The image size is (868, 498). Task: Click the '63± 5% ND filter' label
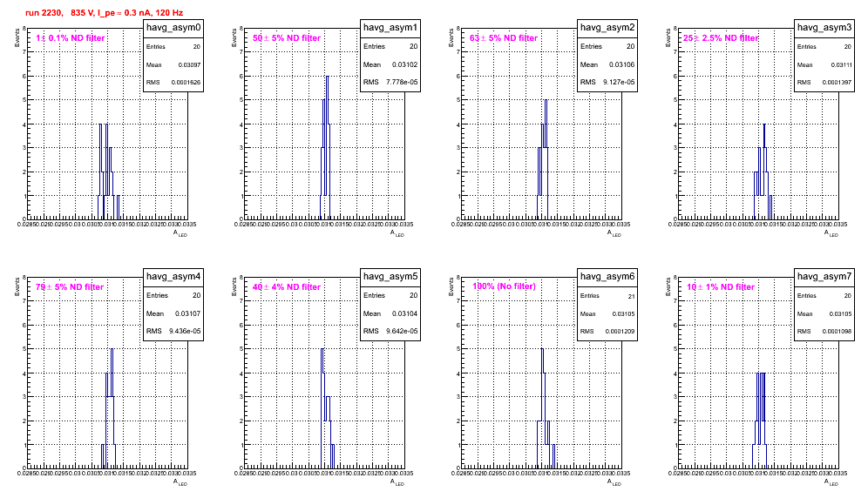[504, 38]
